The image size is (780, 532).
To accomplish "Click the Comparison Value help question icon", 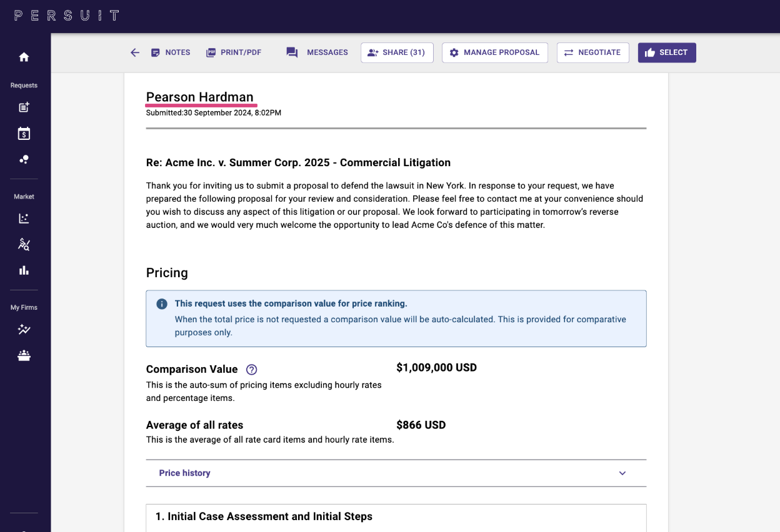I will coord(251,369).
